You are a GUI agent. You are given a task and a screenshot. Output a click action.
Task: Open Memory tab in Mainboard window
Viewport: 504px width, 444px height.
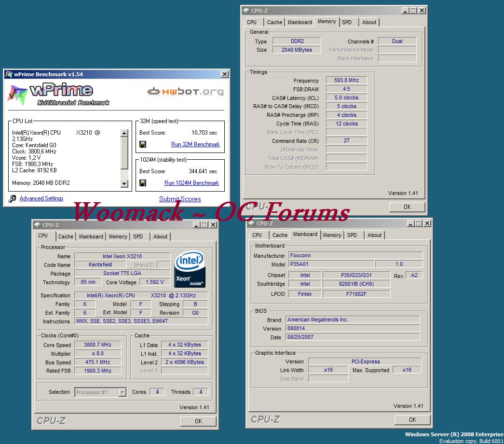tap(332, 235)
